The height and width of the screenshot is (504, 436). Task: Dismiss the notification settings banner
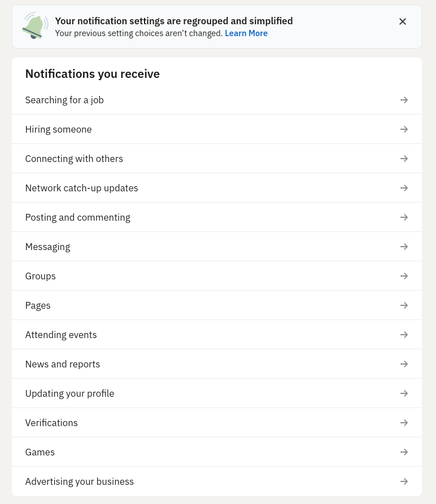[403, 21]
